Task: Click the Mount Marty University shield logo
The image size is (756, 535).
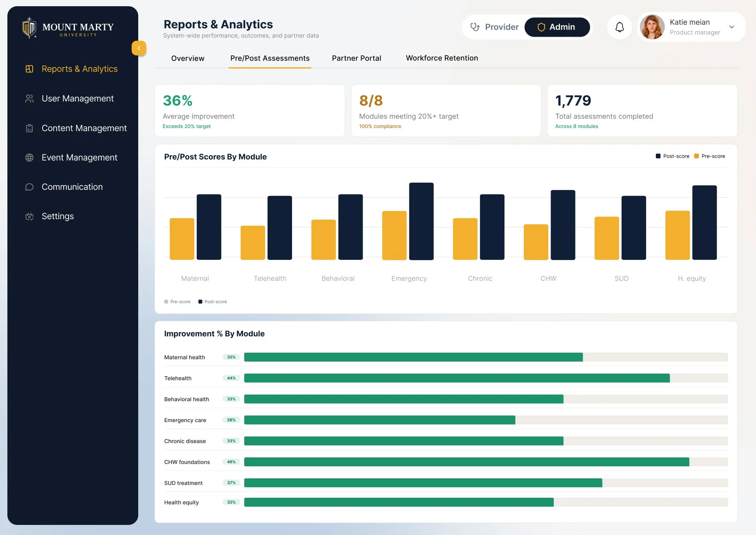Action: tap(29, 28)
